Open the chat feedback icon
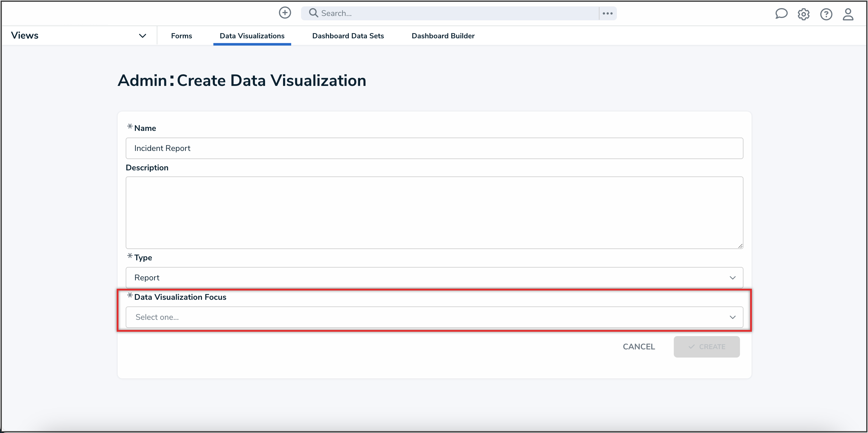Screen dimensions: 868x433 pos(781,14)
